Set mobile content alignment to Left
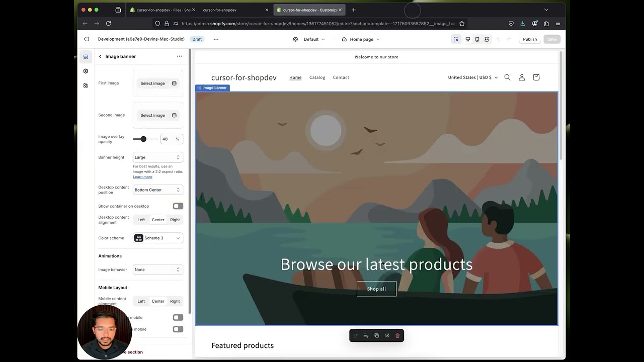 pos(141,301)
